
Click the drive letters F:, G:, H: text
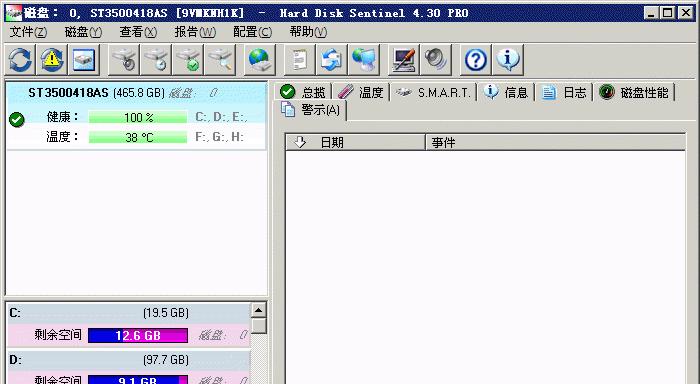click(x=219, y=137)
